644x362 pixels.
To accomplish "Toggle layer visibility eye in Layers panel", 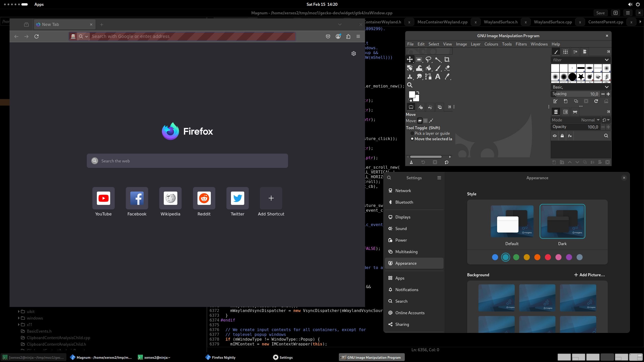I will point(555,136).
